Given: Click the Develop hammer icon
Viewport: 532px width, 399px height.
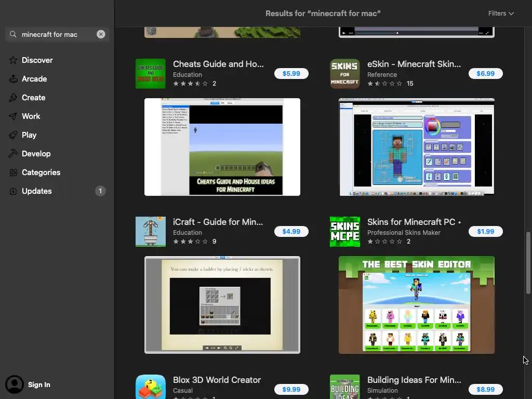Looking at the screenshot, I should [x=13, y=153].
